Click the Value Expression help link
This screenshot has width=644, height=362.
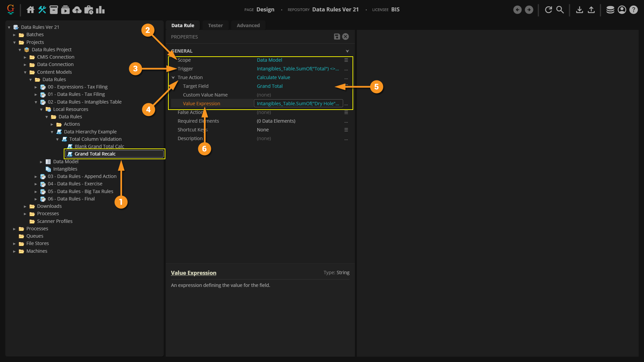194,273
